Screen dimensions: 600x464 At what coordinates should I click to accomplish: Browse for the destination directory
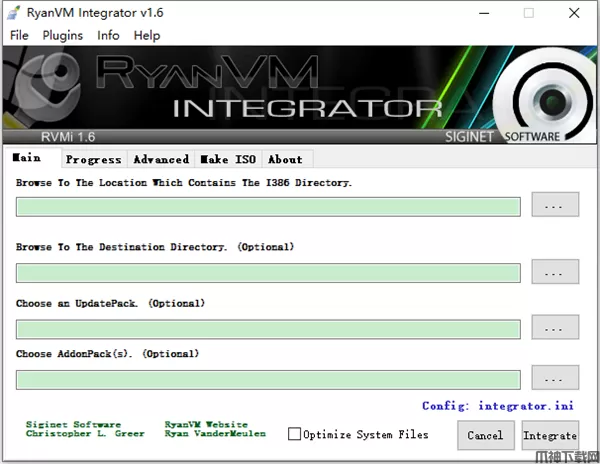(x=555, y=272)
